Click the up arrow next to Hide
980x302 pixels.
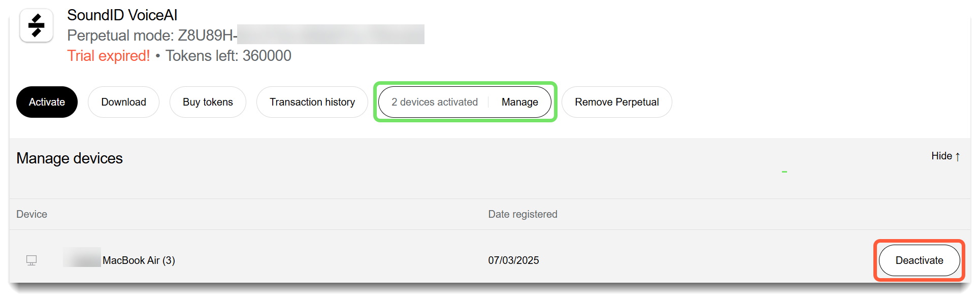(958, 156)
